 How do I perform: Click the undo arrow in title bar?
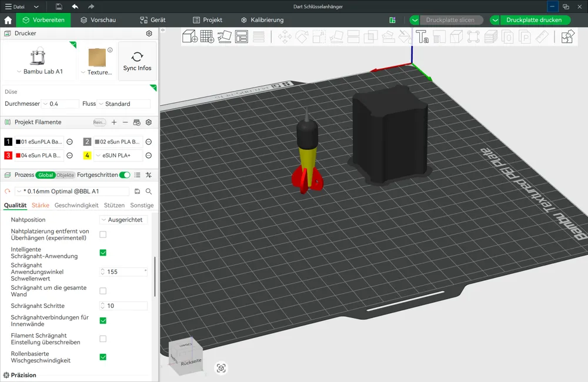tap(75, 6)
